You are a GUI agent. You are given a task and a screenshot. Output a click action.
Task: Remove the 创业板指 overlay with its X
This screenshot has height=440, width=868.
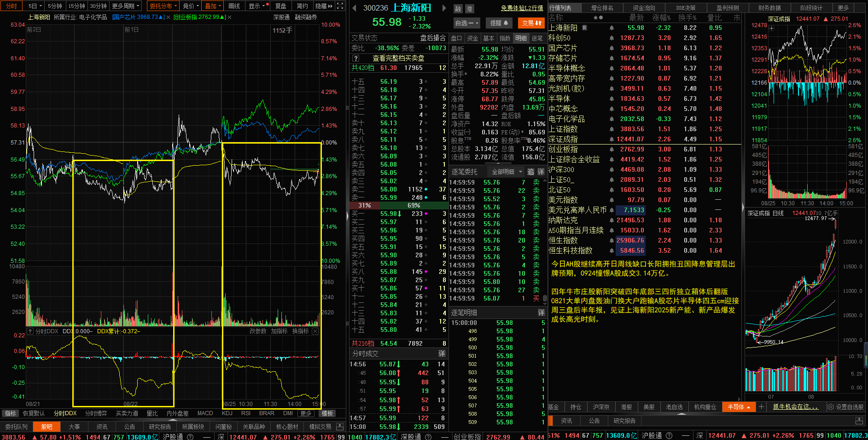pos(229,17)
